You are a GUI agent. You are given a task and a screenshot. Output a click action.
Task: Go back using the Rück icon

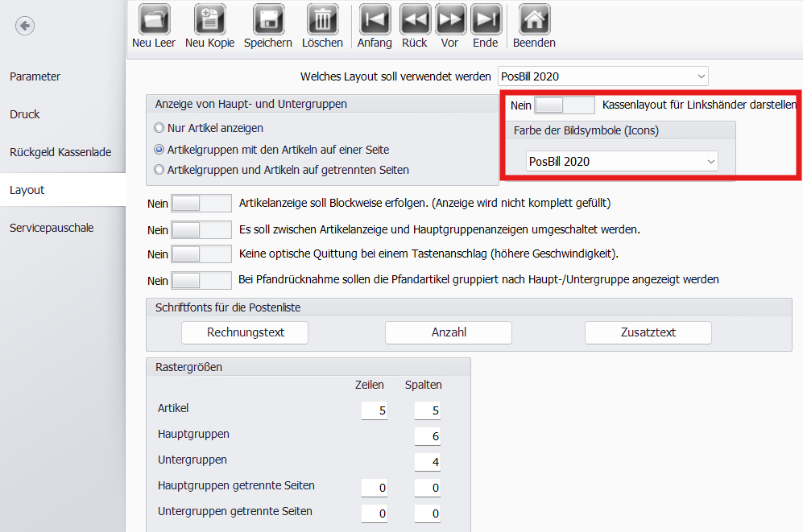pos(415,19)
